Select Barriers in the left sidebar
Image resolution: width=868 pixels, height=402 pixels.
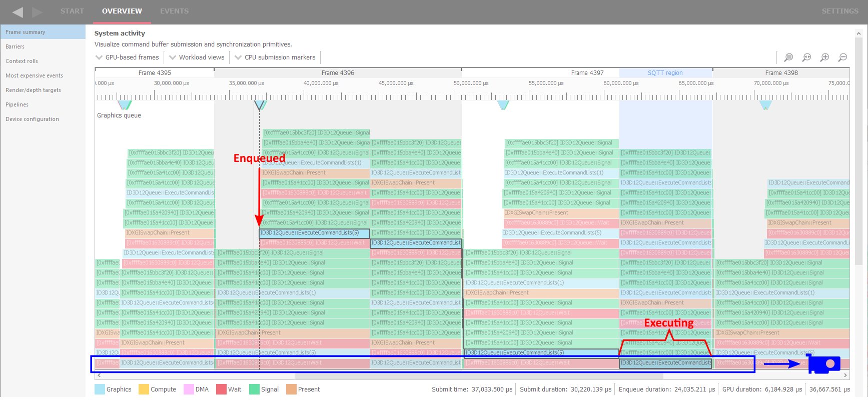pos(15,46)
